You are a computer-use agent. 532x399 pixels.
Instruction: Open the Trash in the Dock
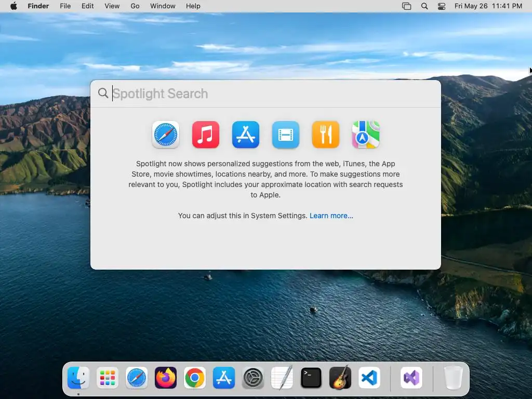pyautogui.click(x=453, y=378)
